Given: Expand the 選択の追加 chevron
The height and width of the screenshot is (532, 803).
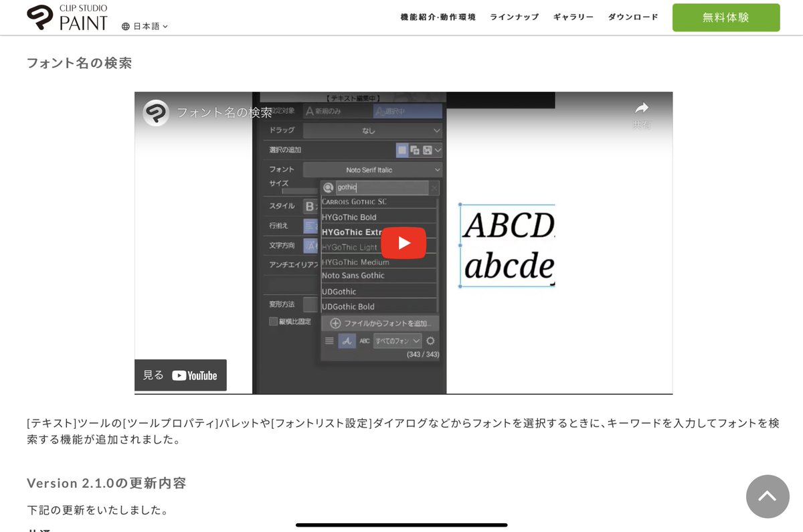Looking at the screenshot, I should 438,150.
